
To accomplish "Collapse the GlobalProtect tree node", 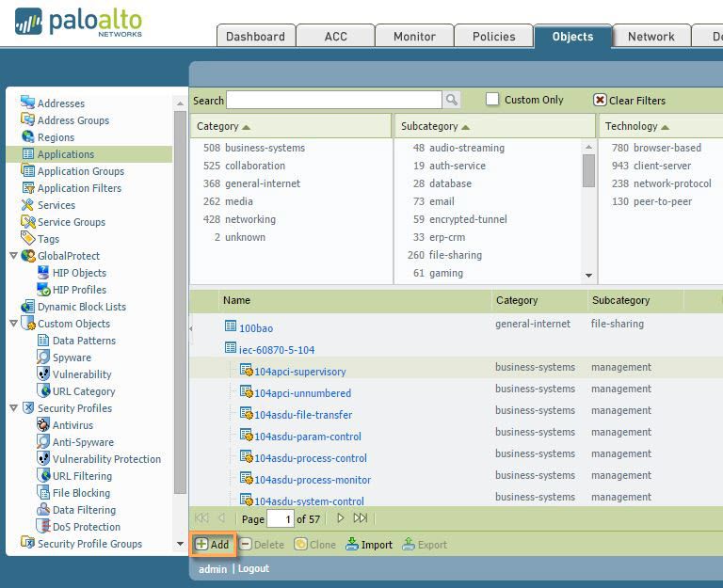I will point(13,256).
